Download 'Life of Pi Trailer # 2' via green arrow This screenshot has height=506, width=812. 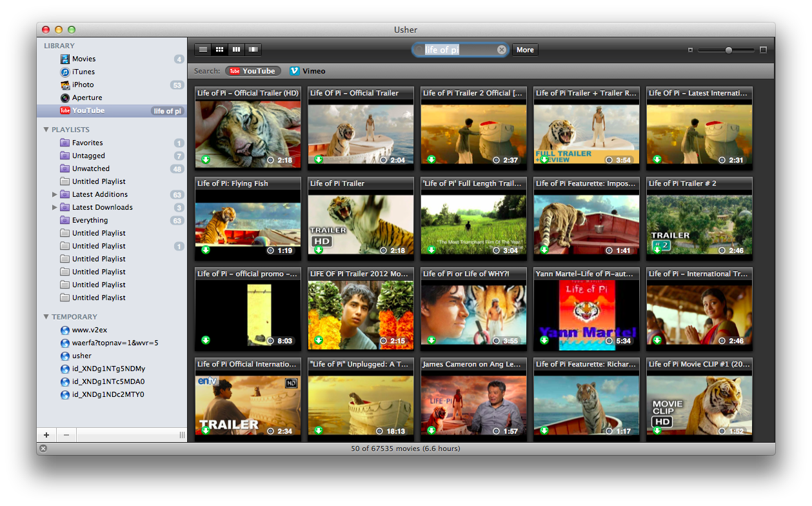657,250
